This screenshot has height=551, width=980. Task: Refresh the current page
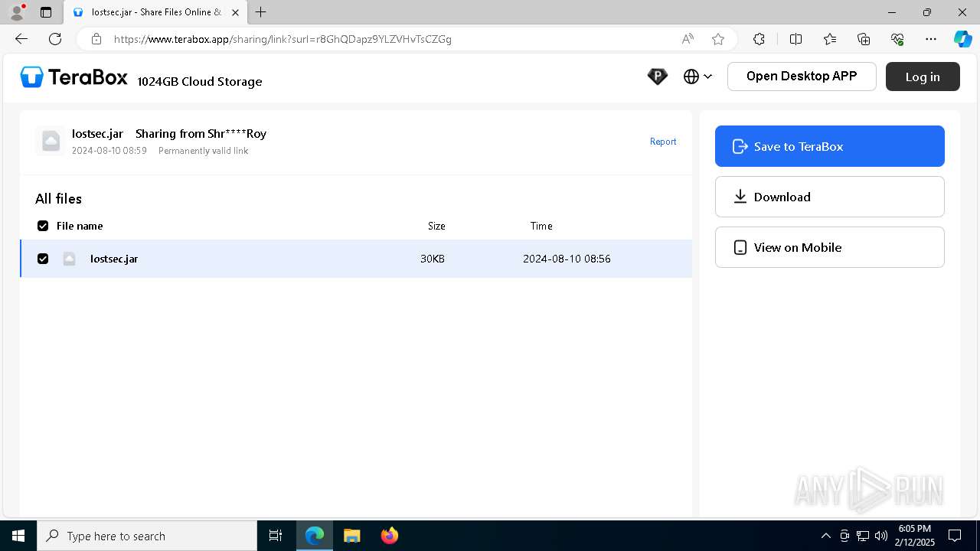[x=55, y=39]
